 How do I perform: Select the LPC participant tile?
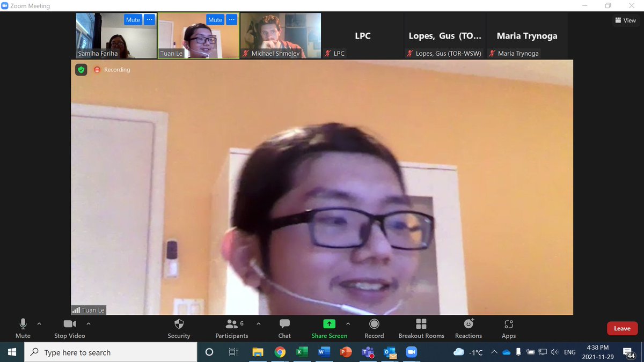point(363,36)
